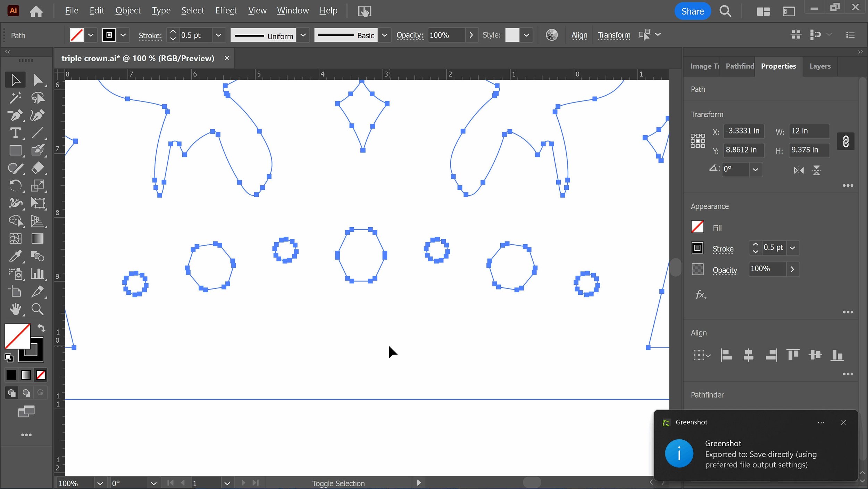Set solid Color mode below swatches
868x489 pixels.
coord(11,375)
